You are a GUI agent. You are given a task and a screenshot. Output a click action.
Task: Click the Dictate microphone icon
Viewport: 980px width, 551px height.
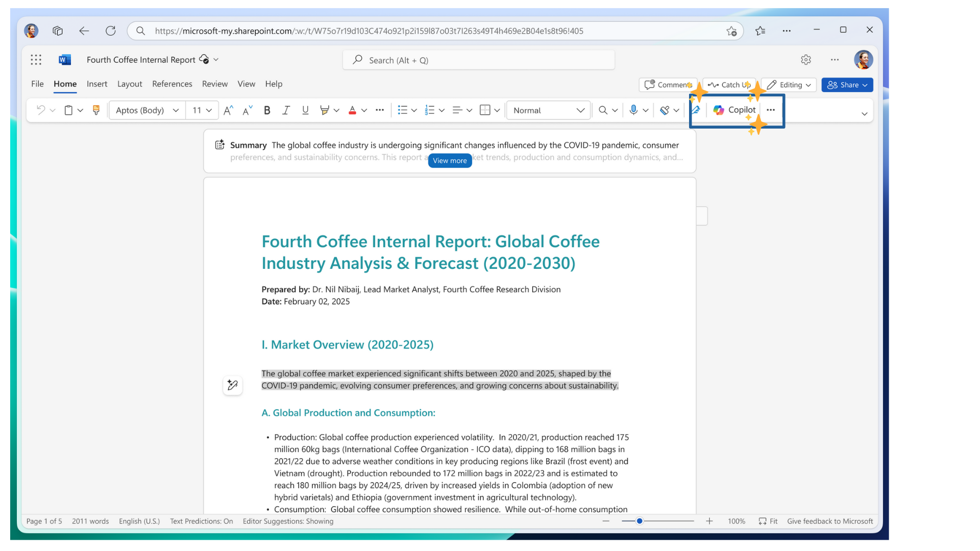[x=633, y=110]
